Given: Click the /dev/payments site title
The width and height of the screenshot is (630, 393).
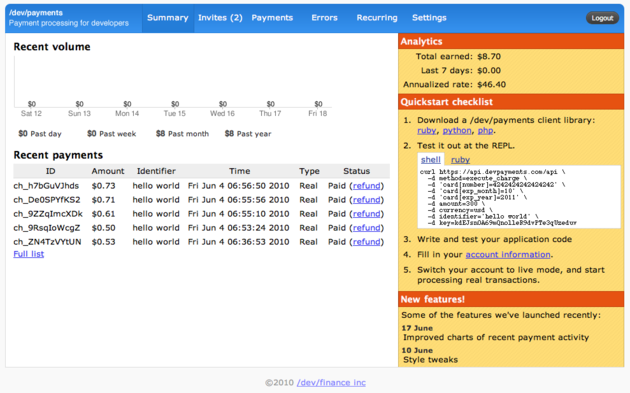Looking at the screenshot, I should click(x=36, y=13).
